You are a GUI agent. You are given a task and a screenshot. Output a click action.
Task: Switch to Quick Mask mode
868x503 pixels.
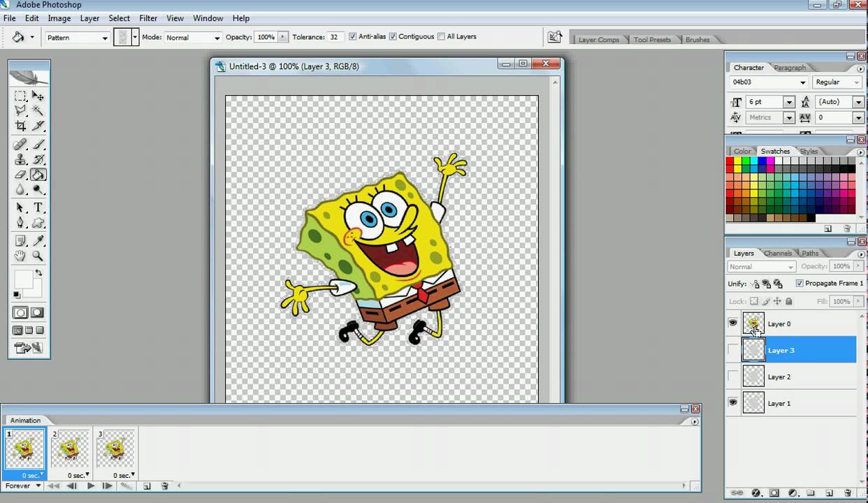click(x=37, y=313)
